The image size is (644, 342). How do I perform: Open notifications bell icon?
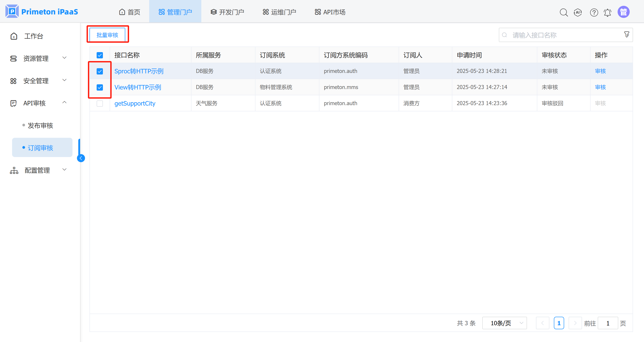click(608, 12)
